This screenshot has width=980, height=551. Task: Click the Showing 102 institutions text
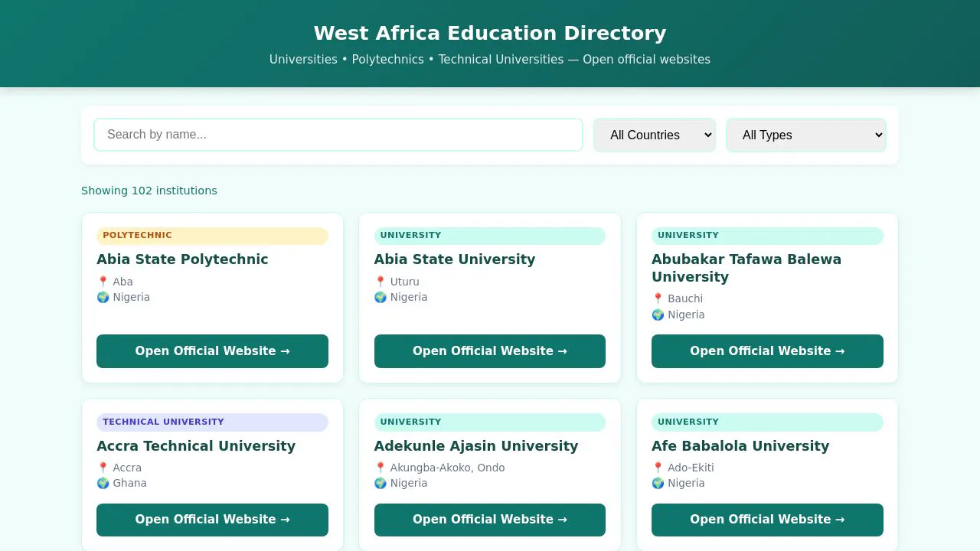click(149, 191)
